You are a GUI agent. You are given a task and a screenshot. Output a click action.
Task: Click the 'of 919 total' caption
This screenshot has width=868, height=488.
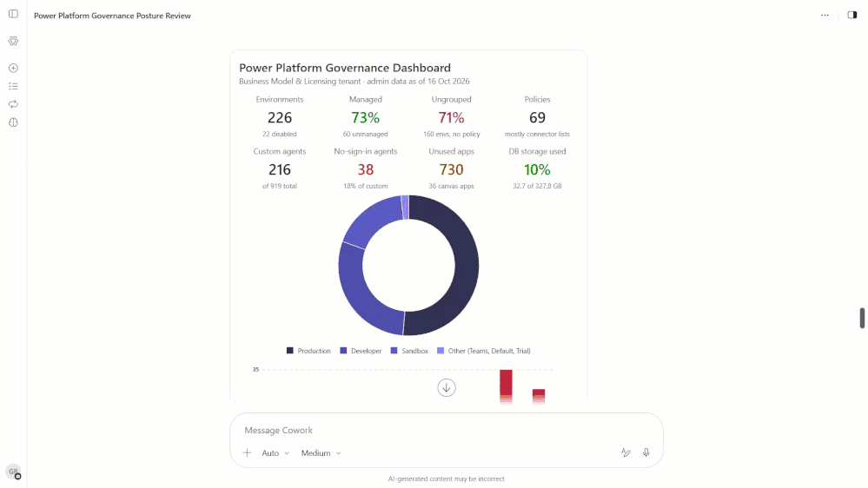point(280,186)
